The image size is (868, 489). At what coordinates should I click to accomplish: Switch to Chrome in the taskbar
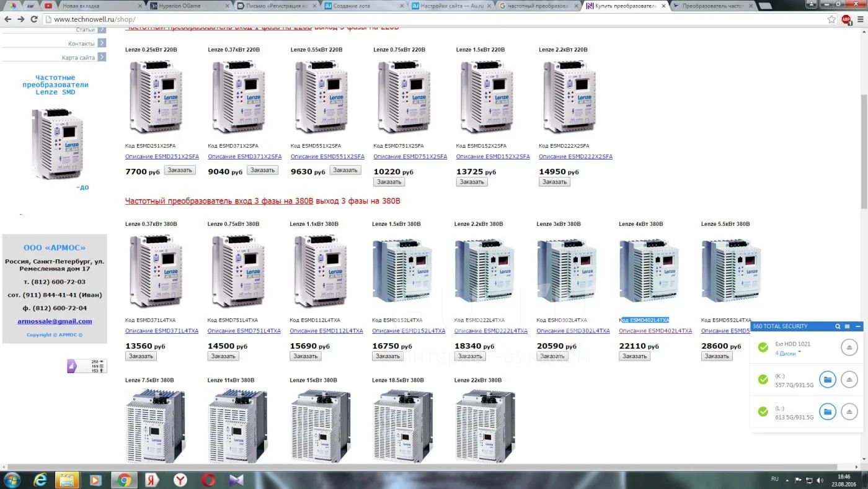click(x=124, y=480)
